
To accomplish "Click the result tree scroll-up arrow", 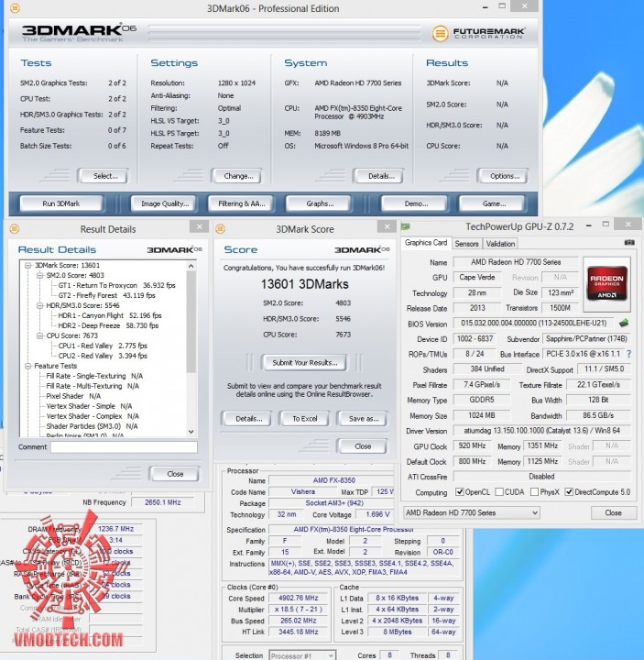I will point(191,266).
